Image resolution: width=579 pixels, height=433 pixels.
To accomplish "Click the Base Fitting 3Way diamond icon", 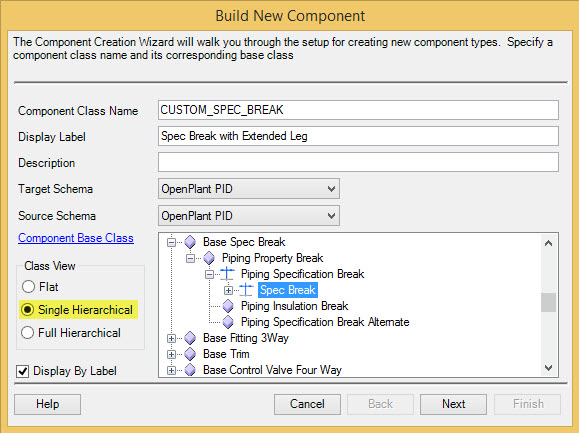I will coord(190,338).
